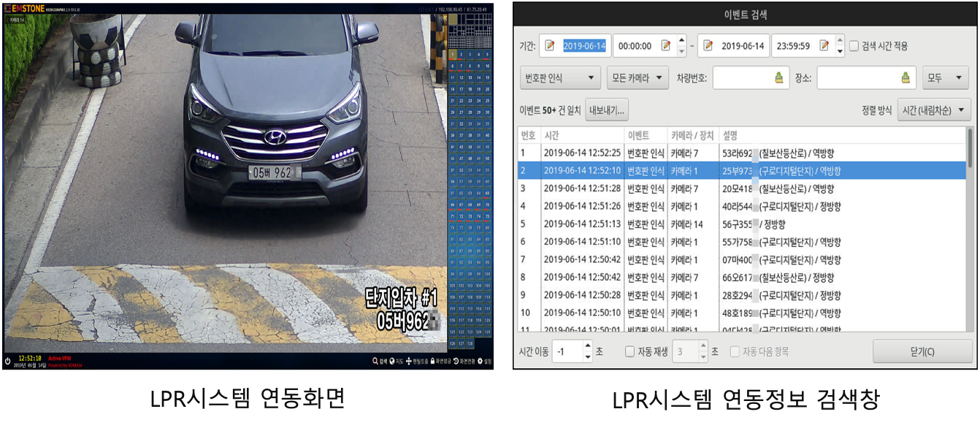This screenshot has width=980, height=428.
Task: Select camera cell 1 in the channel grid
Action: pos(453,54)
